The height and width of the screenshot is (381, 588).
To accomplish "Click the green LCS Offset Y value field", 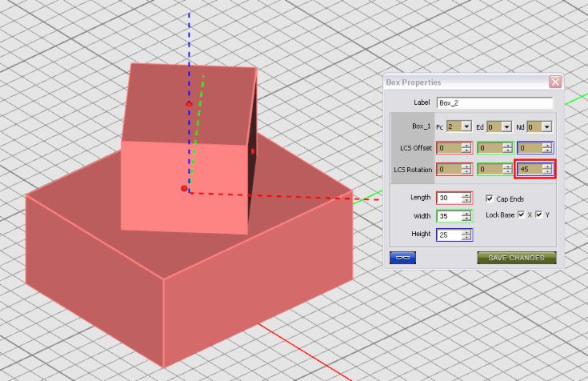I will [490, 148].
